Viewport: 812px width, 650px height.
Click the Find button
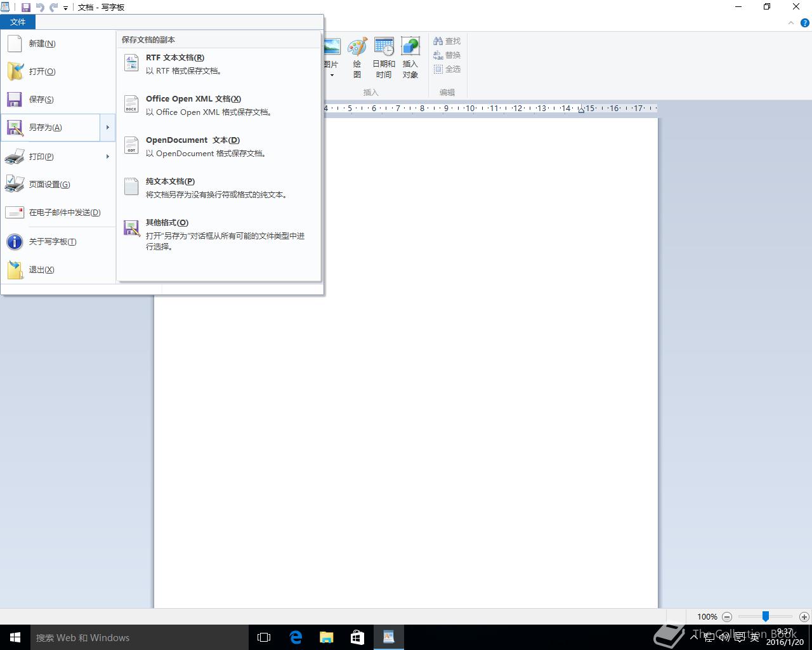[x=447, y=41]
